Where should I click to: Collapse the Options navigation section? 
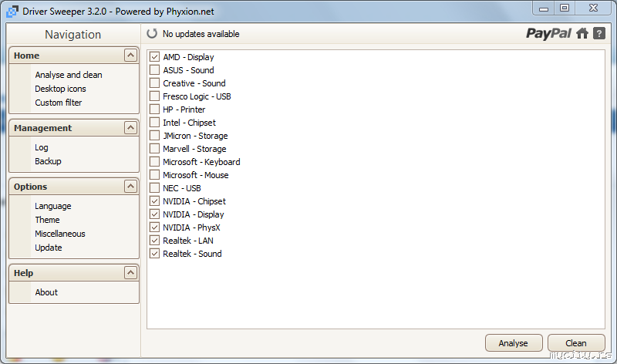130,186
